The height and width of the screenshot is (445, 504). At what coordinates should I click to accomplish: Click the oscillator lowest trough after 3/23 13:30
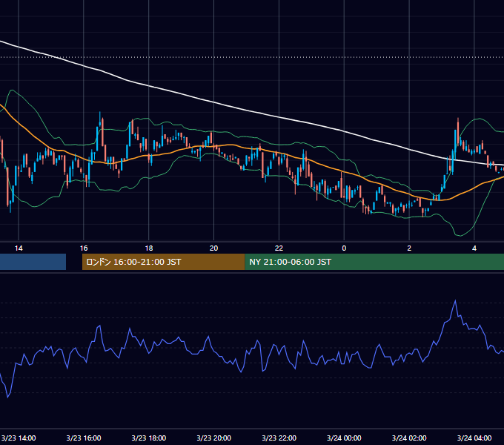click(x=8, y=397)
